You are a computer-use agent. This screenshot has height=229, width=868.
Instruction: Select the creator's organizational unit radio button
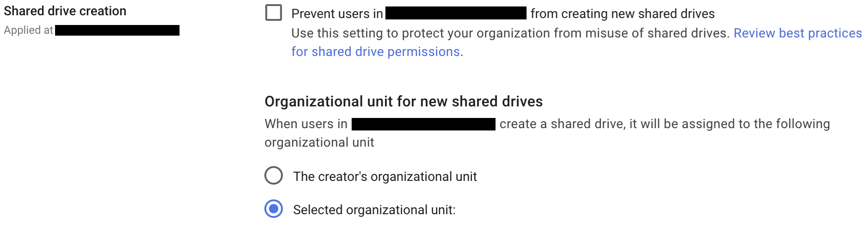pyautogui.click(x=273, y=176)
